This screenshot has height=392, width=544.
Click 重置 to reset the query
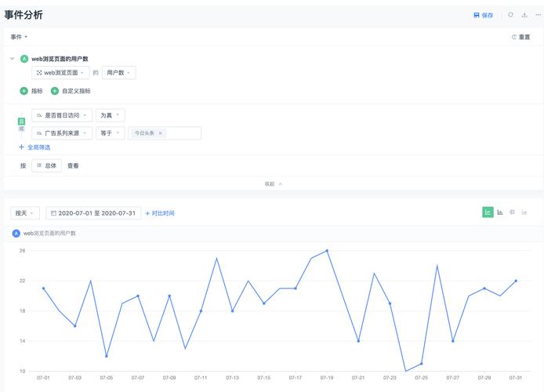520,37
